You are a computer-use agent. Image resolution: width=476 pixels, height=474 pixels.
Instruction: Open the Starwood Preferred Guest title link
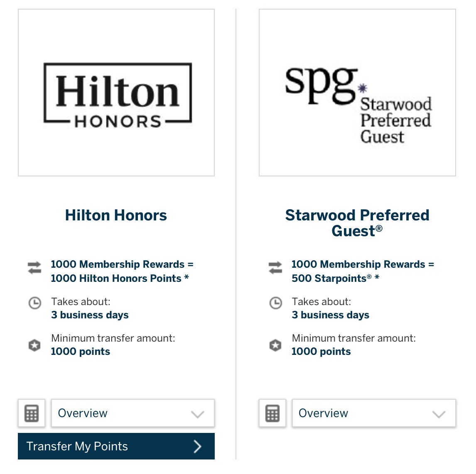[357, 223]
